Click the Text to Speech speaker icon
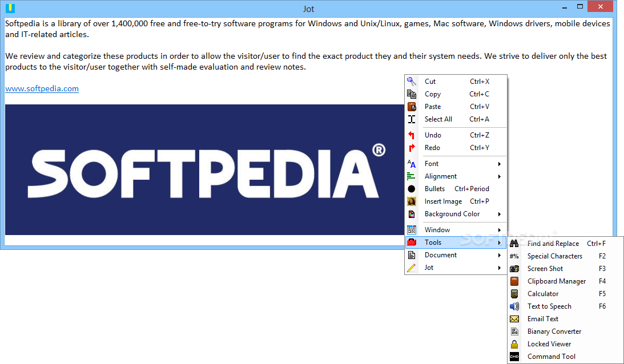This screenshot has height=364, width=624. 514,306
